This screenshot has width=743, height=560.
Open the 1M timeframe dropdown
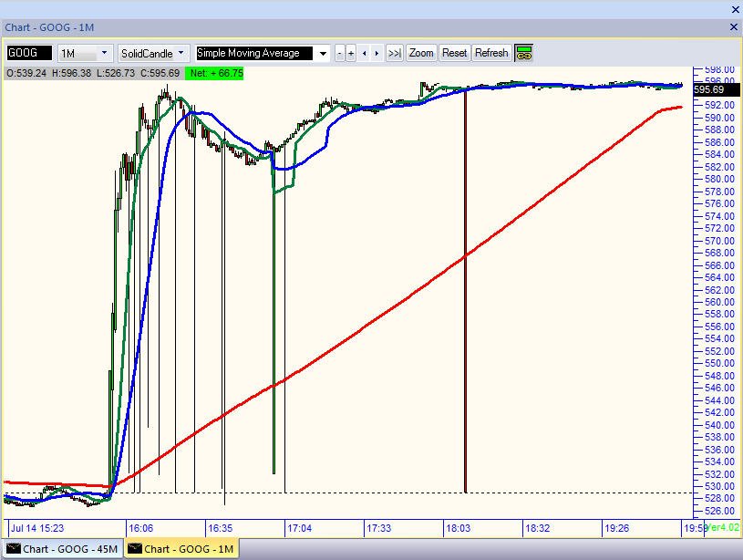tap(105, 53)
